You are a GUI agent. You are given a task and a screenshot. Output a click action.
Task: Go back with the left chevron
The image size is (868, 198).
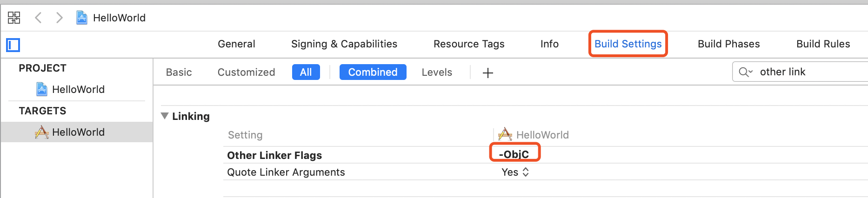pos(38,18)
